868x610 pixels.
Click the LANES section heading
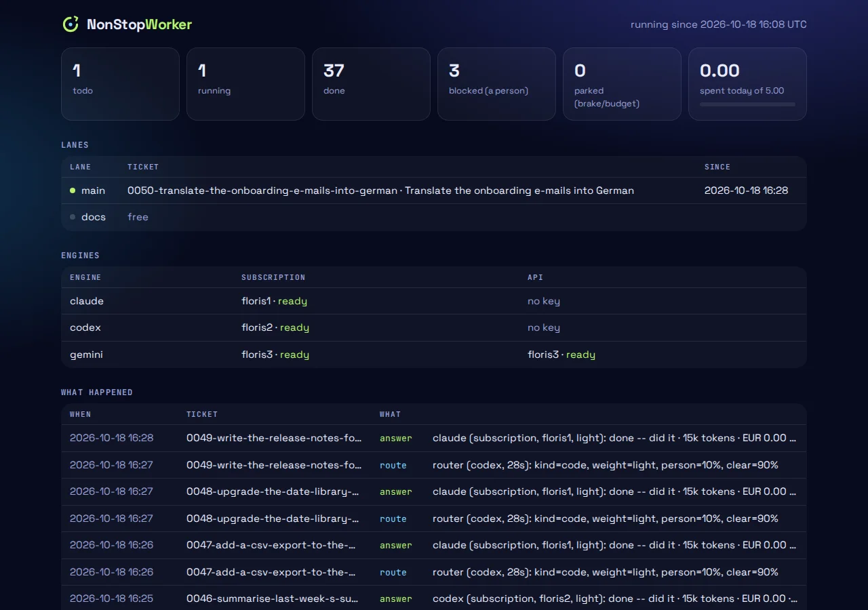tap(75, 145)
